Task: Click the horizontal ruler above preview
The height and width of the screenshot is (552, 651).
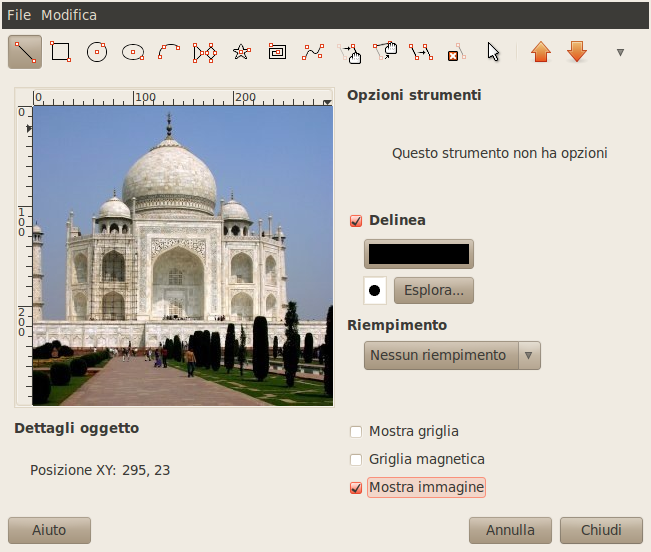Action: tap(183, 98)
